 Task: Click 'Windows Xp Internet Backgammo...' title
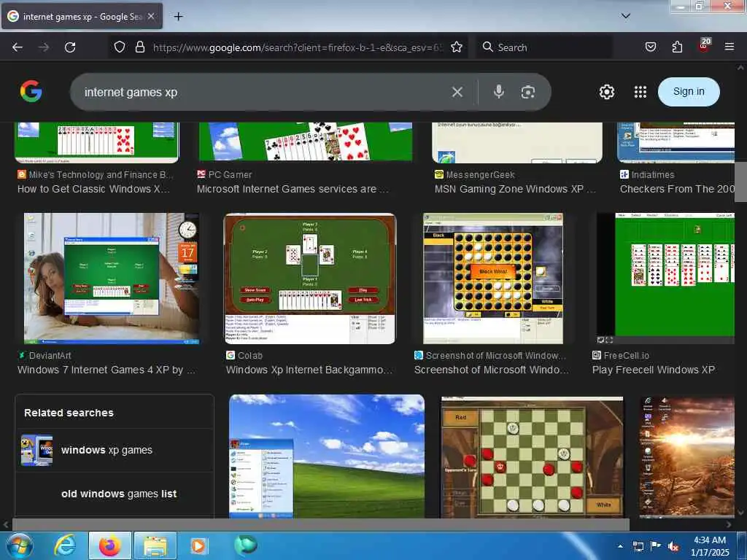(x=309, y=370)
